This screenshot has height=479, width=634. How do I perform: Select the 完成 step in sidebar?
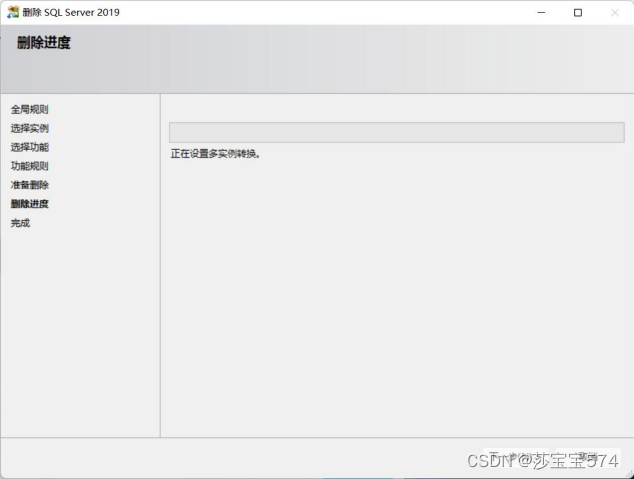pos(20,223)
